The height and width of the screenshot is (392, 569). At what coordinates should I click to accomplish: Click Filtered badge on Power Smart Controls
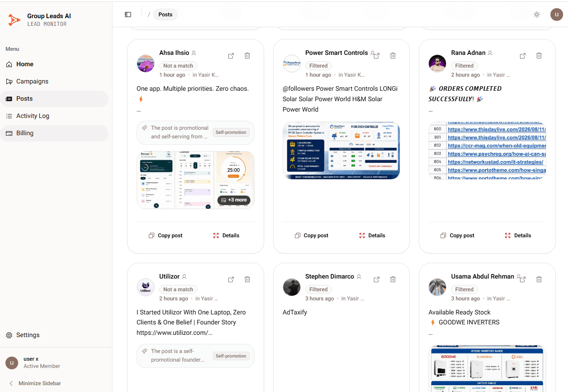point(319,66)
